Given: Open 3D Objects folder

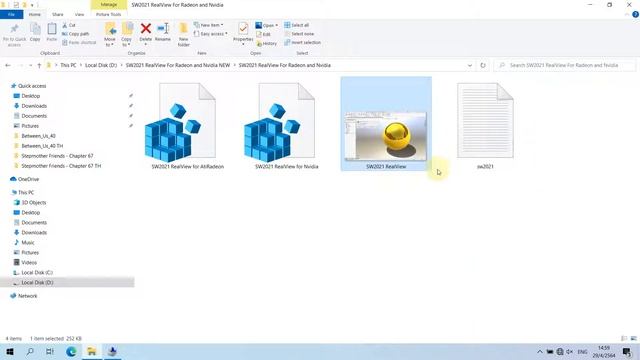Looking at the screenshot, I should click(x=33, y=202).
